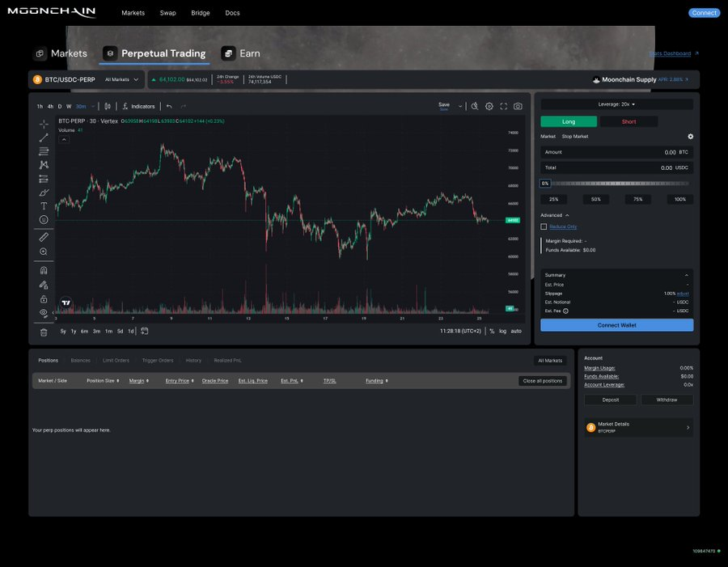Open Swap in the top navigation
728x567 pixels.
click(167, 13)
